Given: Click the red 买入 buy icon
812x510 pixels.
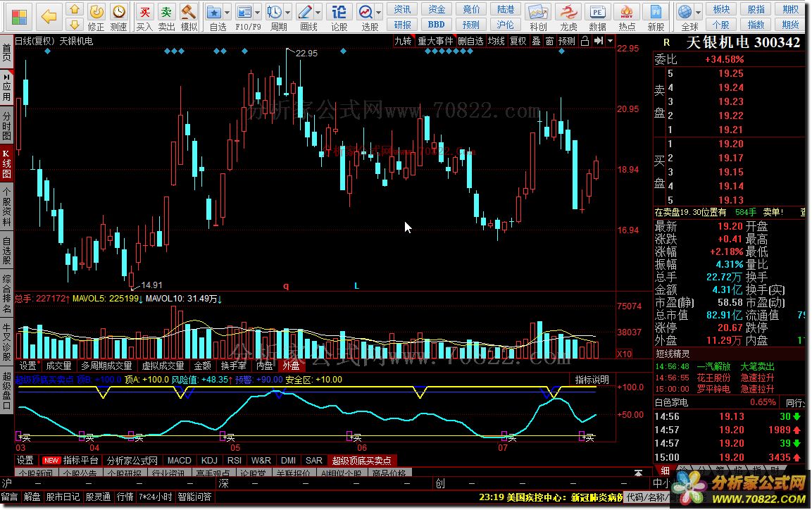Looking at the screenshot, I should tap(144, 11).
